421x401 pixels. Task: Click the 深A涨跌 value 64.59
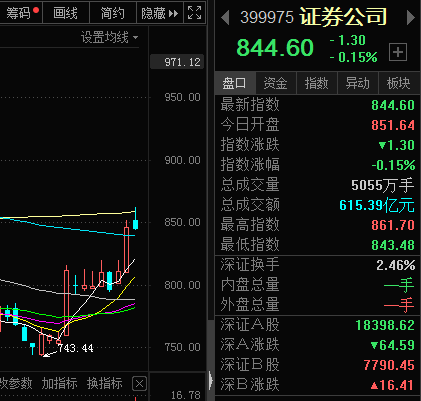393,345
